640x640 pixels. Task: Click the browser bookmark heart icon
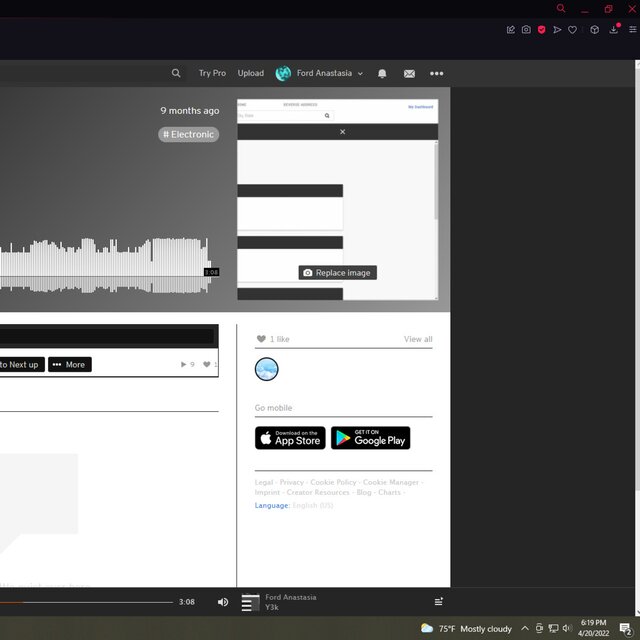click(x=572, y=30)
